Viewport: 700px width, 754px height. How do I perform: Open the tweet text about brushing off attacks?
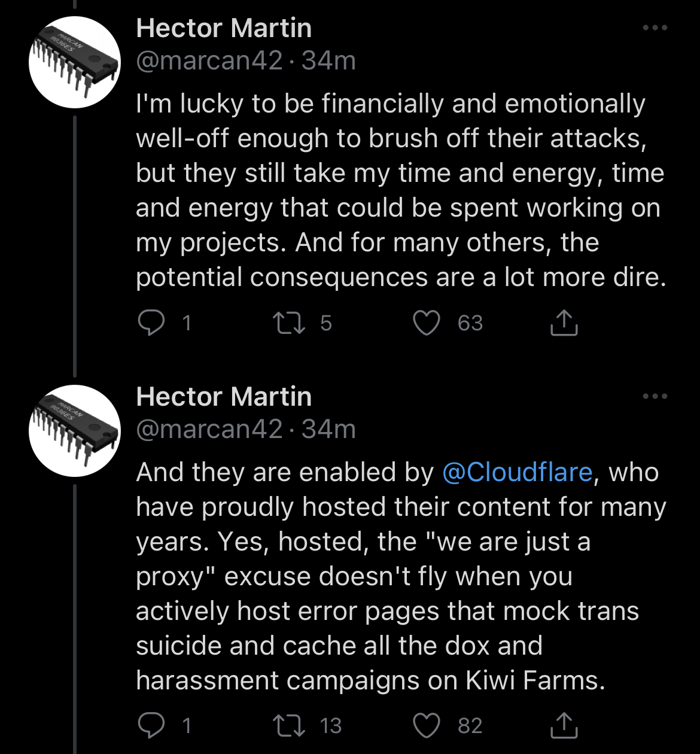click(401, 190)
